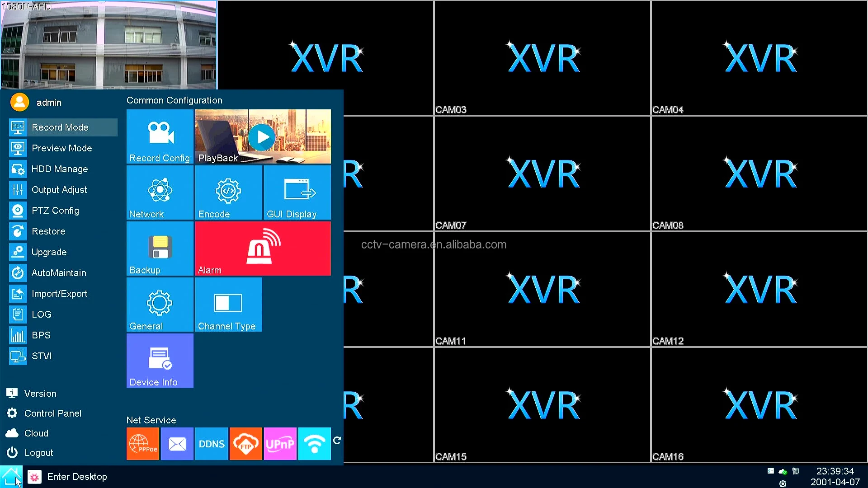
Task: Click the Logout option
Action: coord(38,453)
